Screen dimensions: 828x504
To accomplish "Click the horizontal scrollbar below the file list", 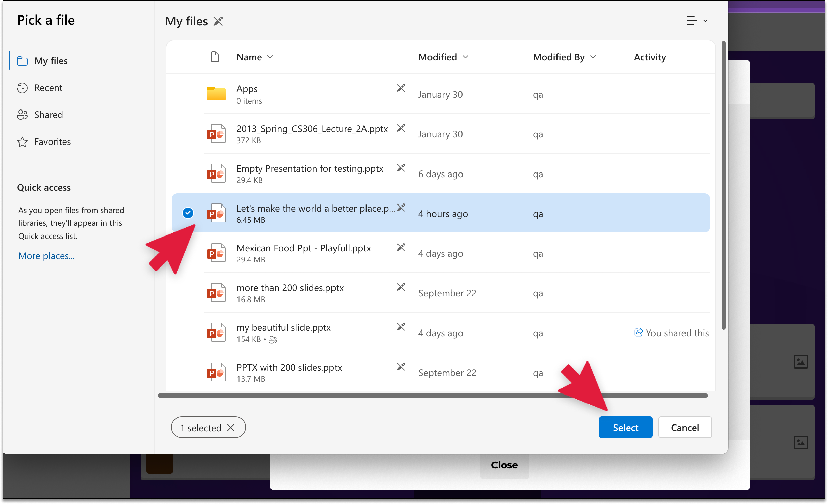I will [x=433, y=396].
